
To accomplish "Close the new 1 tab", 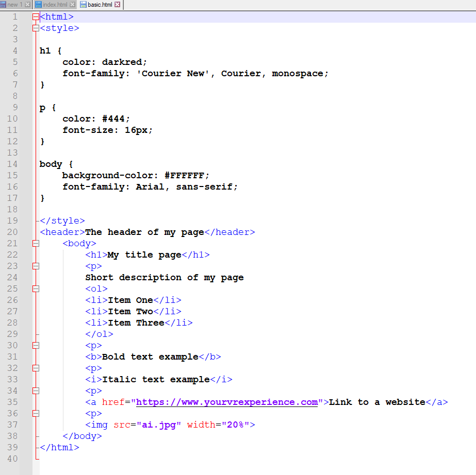I will point(28,5).
